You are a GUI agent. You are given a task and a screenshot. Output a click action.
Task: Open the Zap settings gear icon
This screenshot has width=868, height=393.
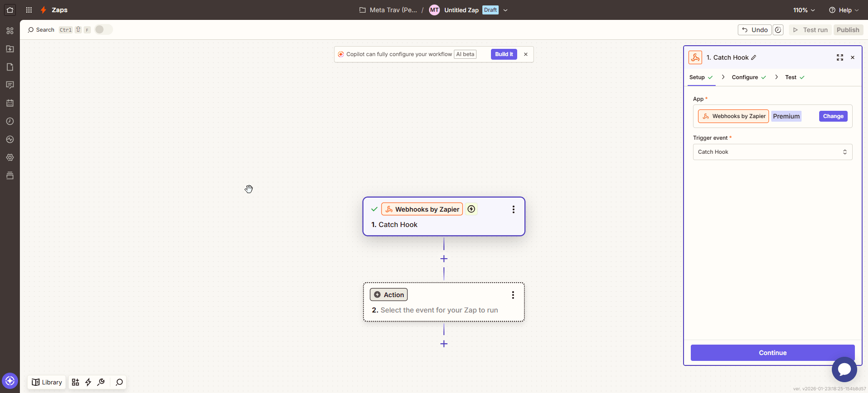(10, 157)
